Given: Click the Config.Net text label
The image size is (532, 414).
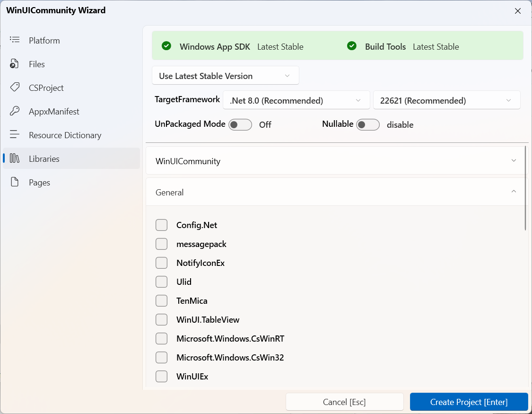Looking at the screenshot, I should click(x=197, y=225).
